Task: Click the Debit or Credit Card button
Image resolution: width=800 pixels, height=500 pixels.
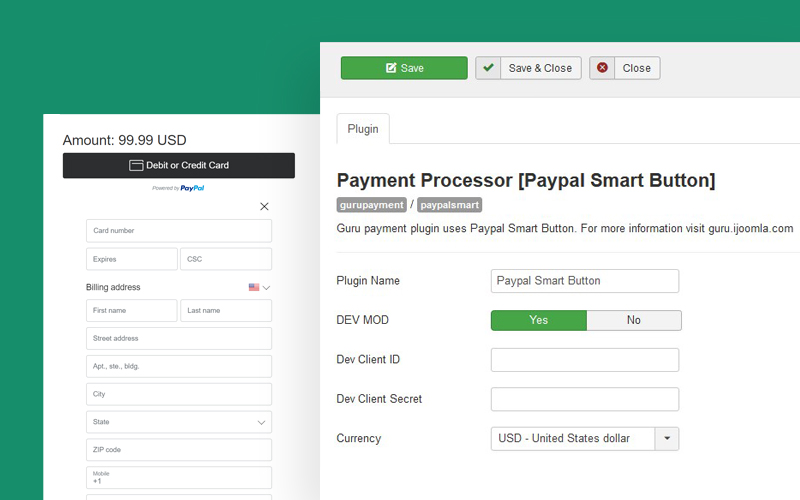Action: pyautogui.click(x=179, y=165)
